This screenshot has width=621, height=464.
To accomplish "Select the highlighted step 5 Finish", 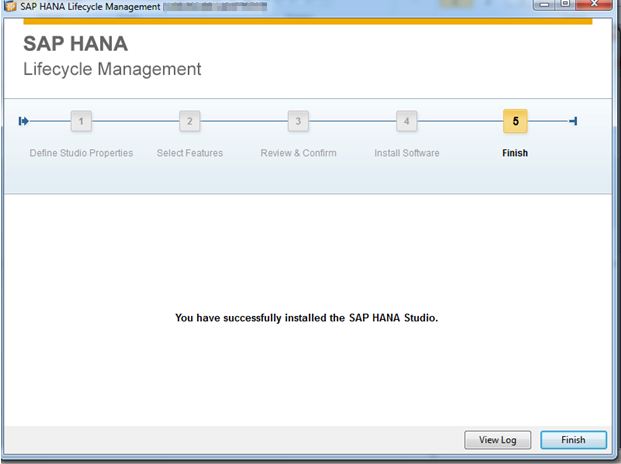I will [515, 121].
